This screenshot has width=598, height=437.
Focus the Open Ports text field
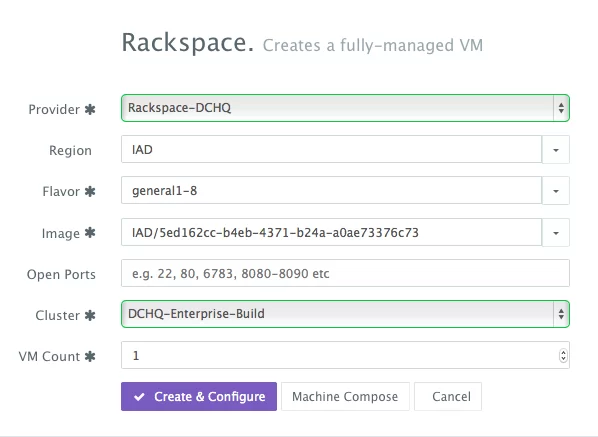pos(345,273)
